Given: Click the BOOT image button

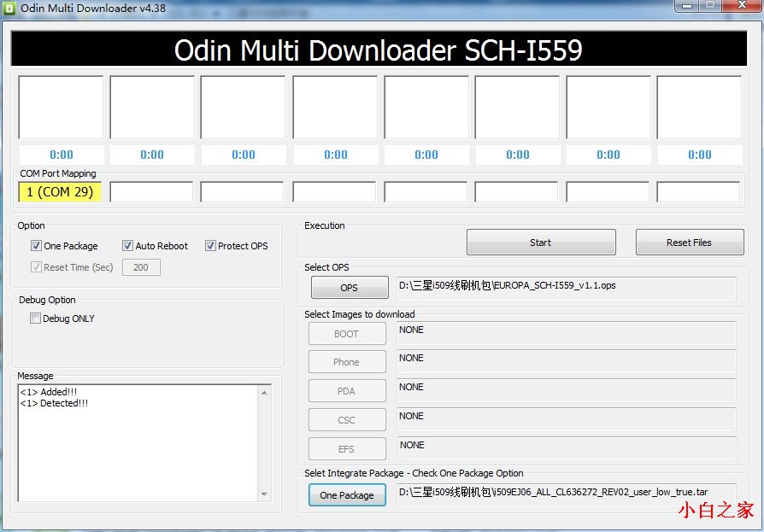Looking at the screenshot, I should pyautogui.click(x=347, y=334).
